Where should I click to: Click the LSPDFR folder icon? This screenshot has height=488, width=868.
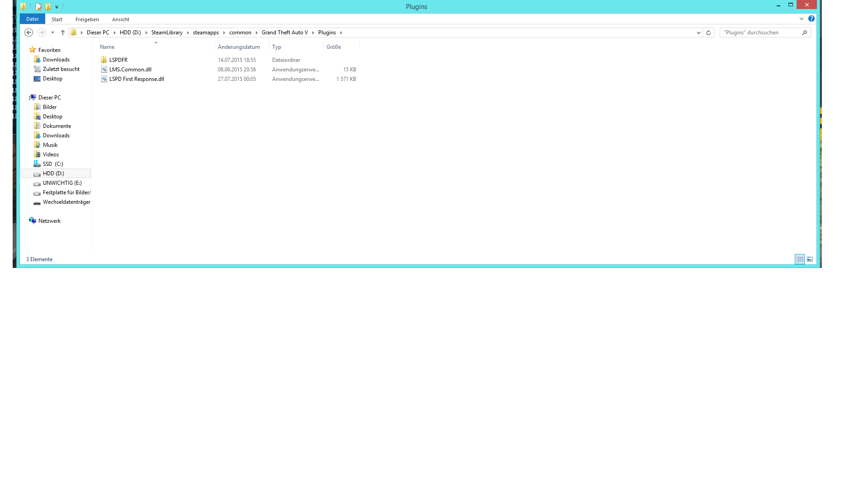104,60
